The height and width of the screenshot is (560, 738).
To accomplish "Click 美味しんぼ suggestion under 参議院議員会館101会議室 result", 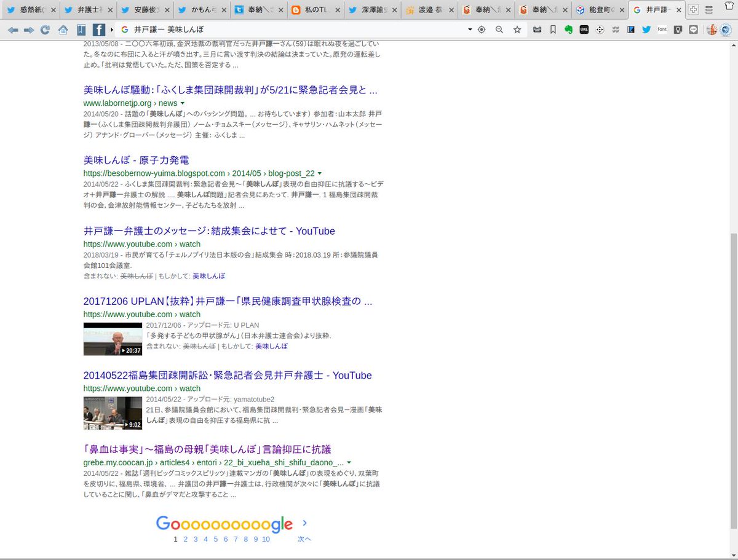I will tap(208, 276).
